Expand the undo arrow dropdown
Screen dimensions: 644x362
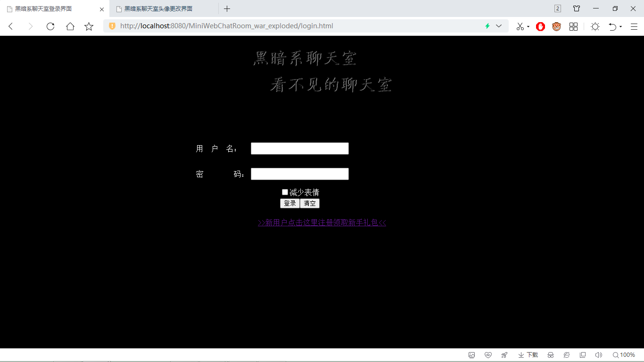click(x=620, y=27)
